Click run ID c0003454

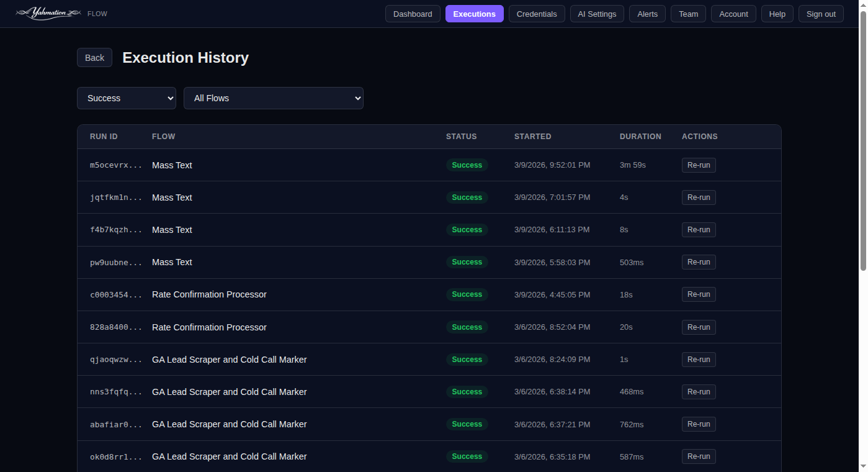click(116, 294)
